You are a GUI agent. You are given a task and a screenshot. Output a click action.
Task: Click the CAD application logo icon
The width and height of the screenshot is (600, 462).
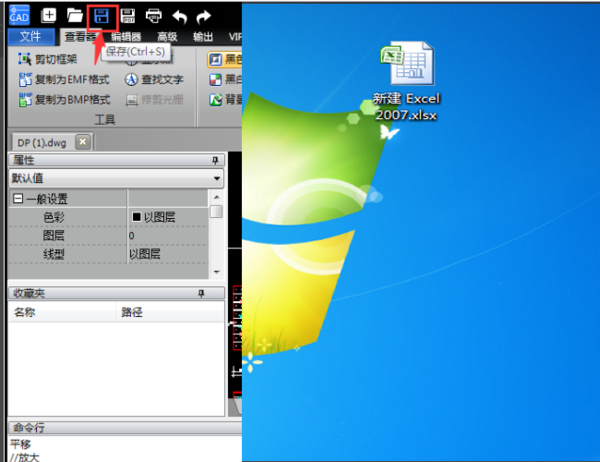click(x=19, y=15)
